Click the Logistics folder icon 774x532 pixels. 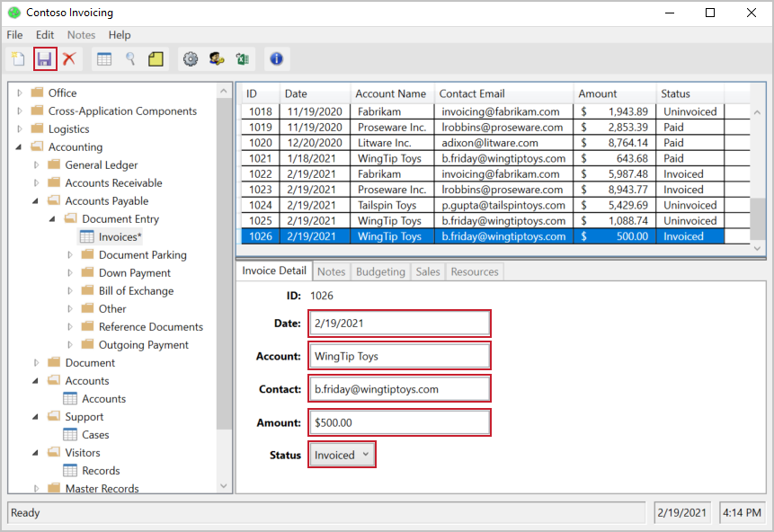click(37, 129)
